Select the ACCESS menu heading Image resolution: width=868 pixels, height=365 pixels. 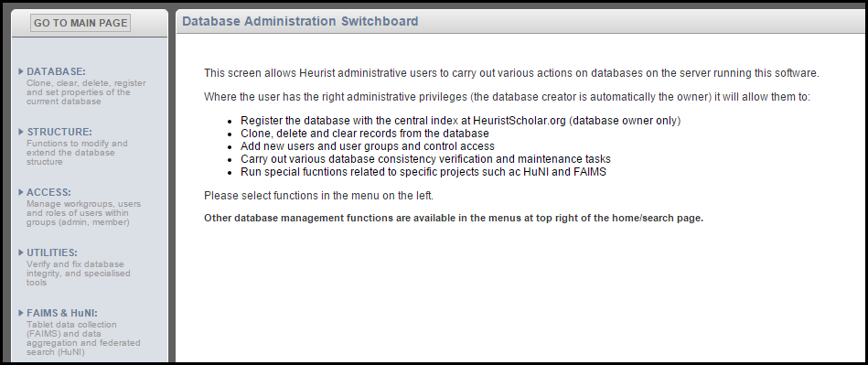click(48, 192)
